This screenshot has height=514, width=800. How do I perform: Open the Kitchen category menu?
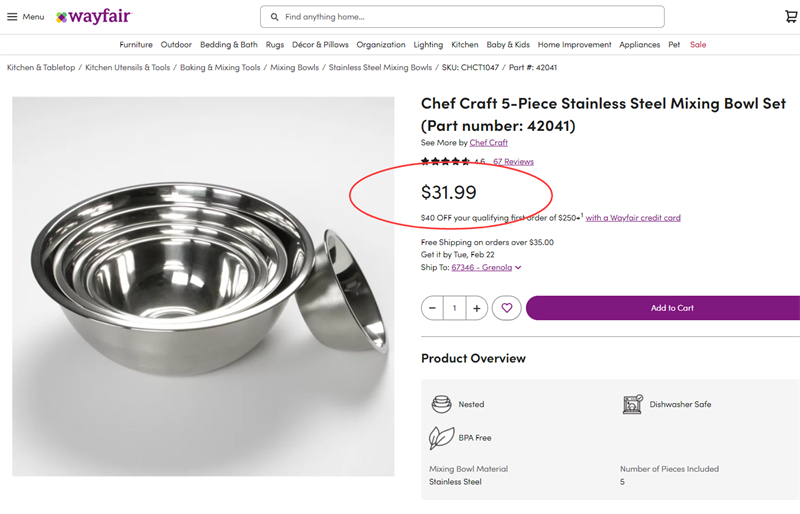pos(465,45)
